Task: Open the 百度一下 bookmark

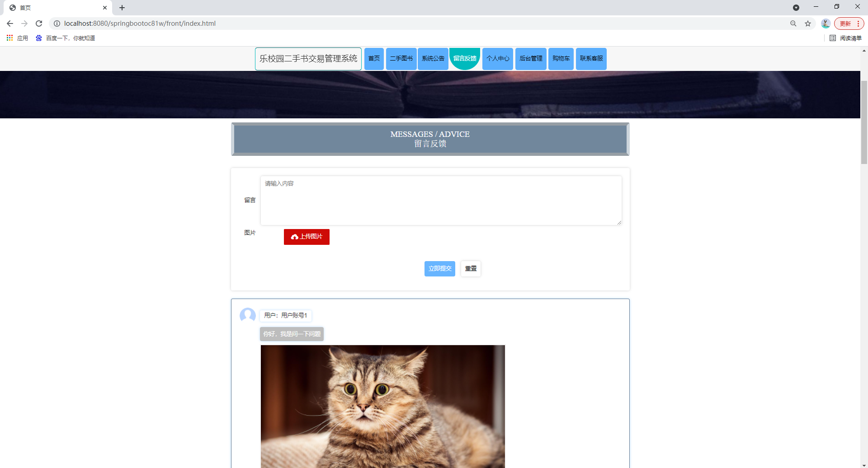Action: coord(66,38)
